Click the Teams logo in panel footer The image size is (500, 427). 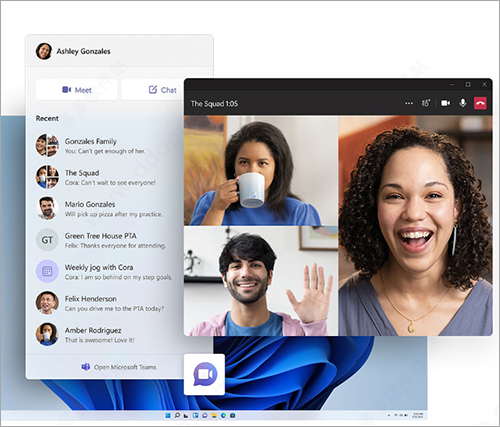pyautogui.click(x=86, y=367)
